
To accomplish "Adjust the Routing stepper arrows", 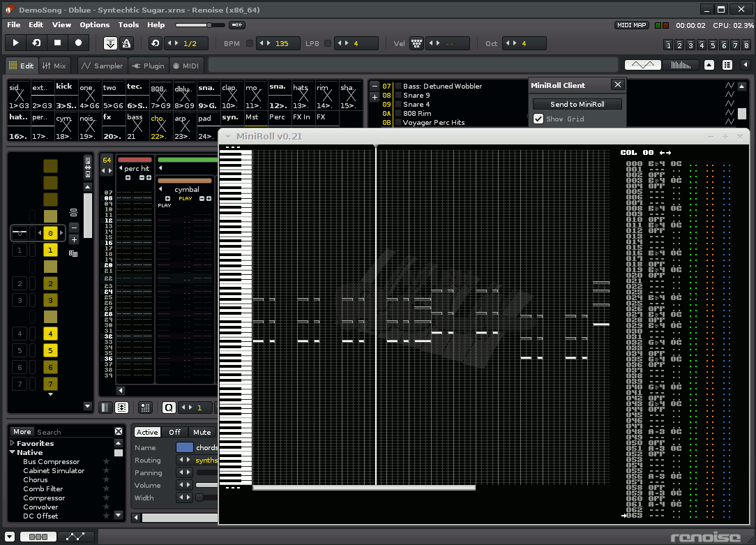I will pyautogui.click(x=185, y=460).
